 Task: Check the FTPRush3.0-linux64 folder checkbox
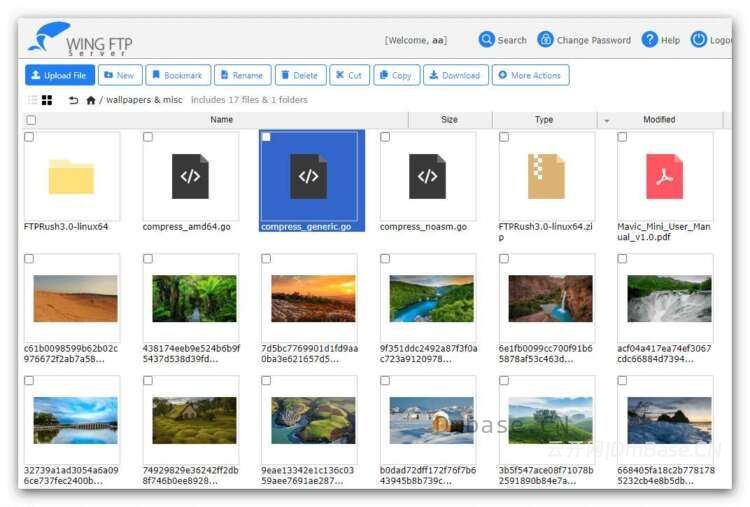click(x=29, y=137)
